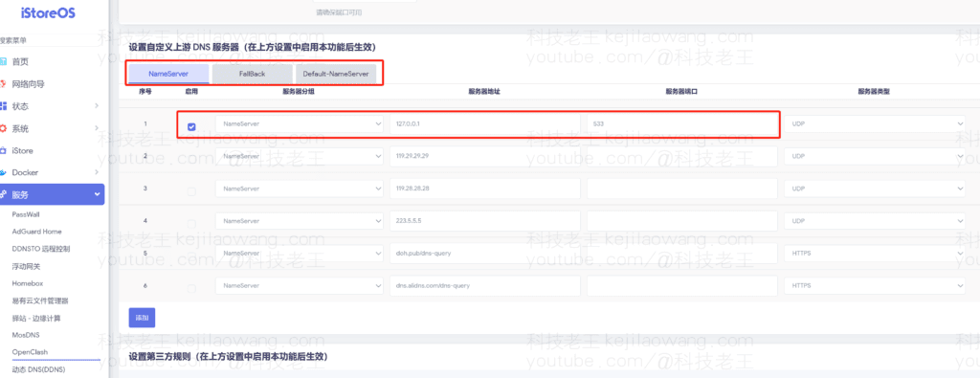Click the 服务器地址 column header
980x378 pixels.
[484, 91]
